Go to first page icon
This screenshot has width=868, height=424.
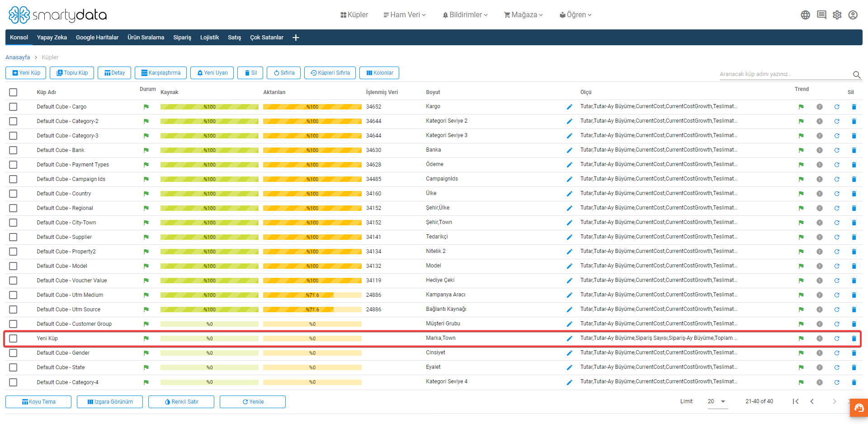coord(796,401)
